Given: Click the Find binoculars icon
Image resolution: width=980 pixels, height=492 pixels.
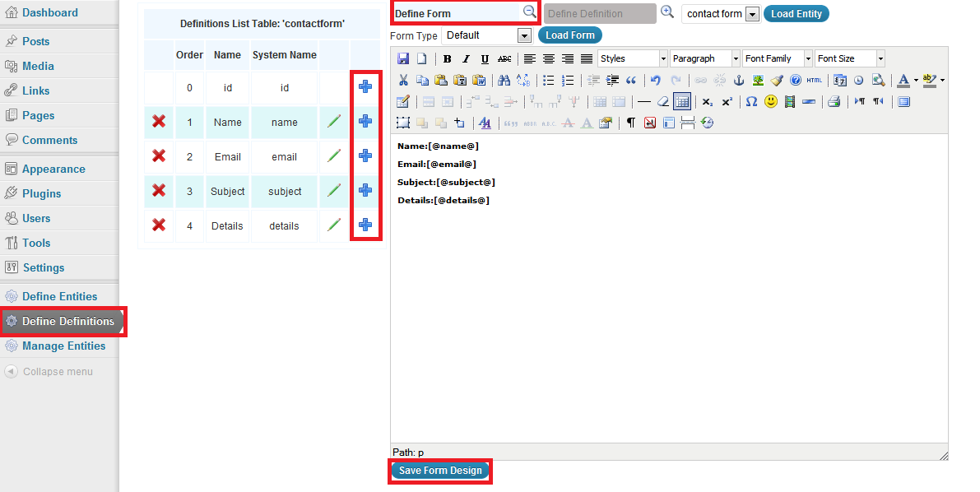Looking at the screenshot, I should click(x=504, y=80).
